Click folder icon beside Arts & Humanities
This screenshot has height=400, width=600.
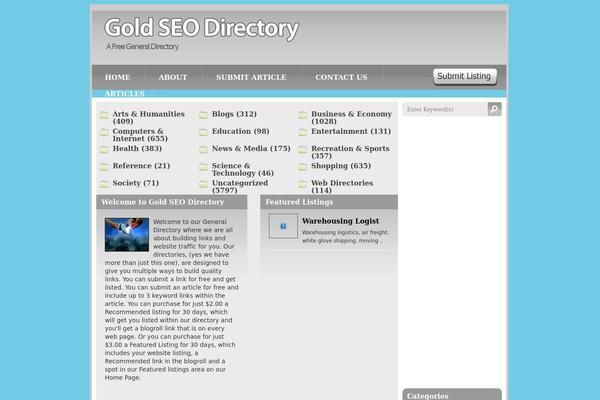(104, 115)
